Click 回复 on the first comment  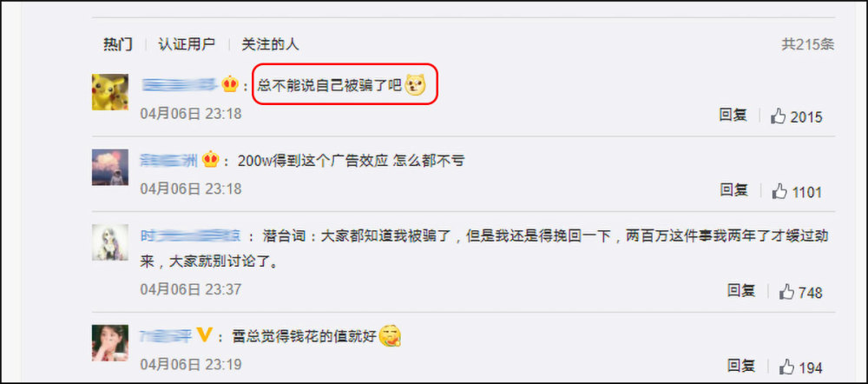[733, 116]
